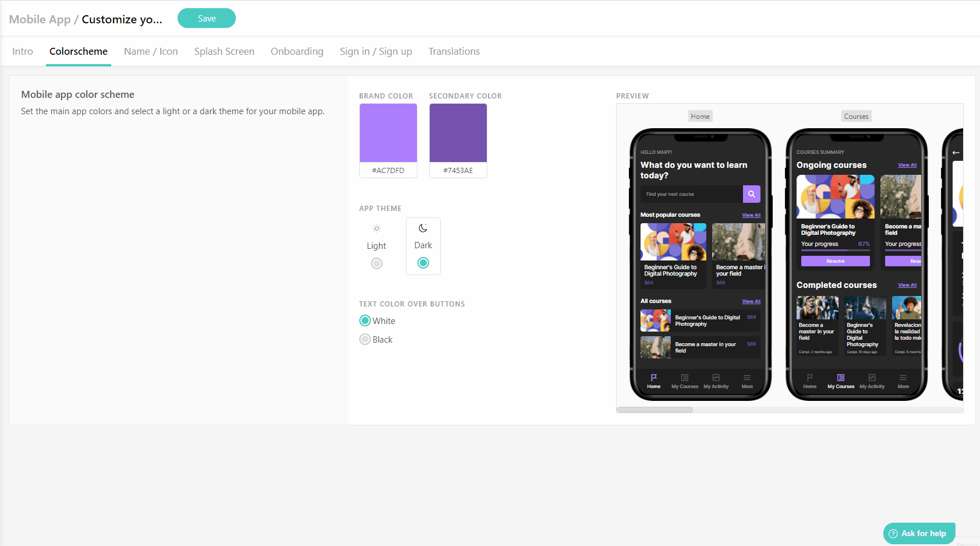Image resolution: width=980 pixels, height=546 pixels.
Task: Click View All next to Ongoing courses
Action: [907, 165]
